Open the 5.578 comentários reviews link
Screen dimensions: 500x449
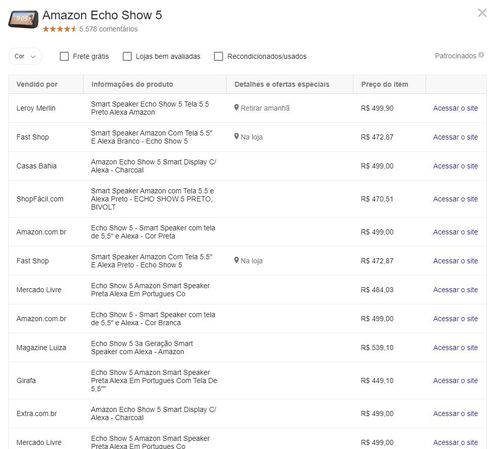click(x=108, y=29)
